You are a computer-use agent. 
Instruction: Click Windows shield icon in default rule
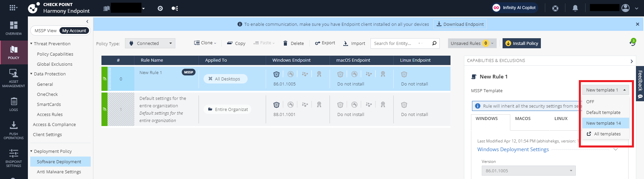point(276,105)
